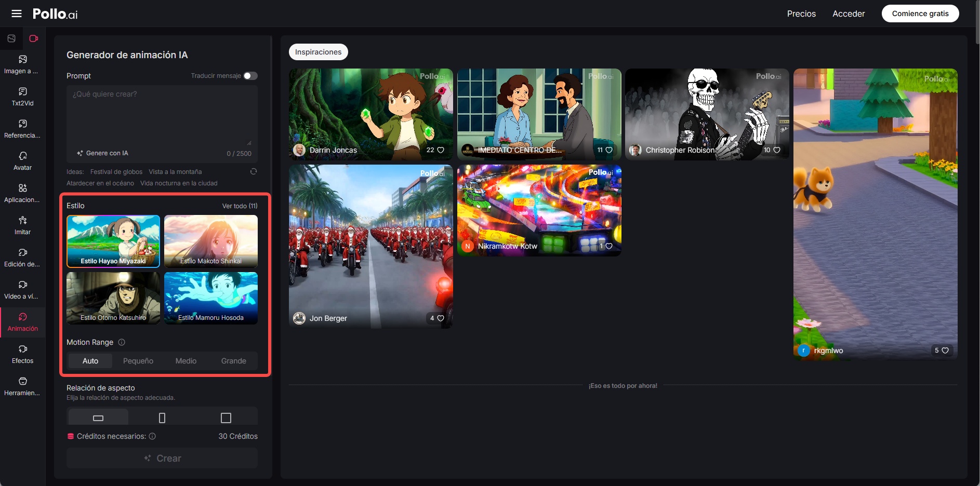Set Motion Range to Pequeño

coord(138,361)
